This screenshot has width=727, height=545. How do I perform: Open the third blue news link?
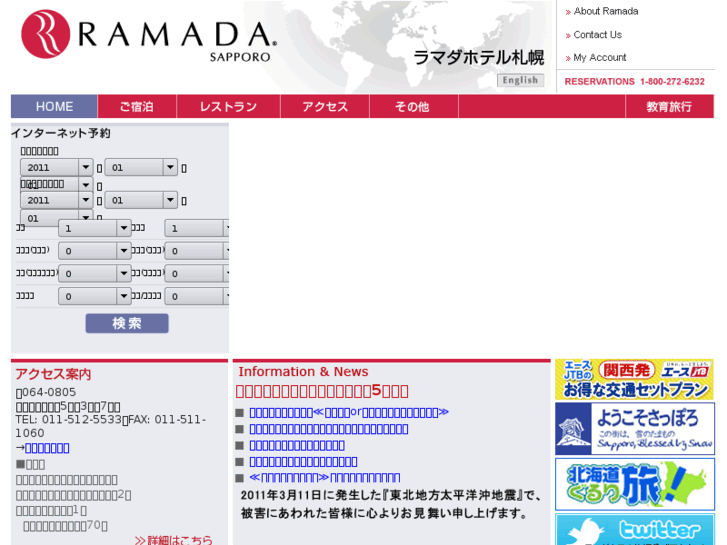pos(297,446)
